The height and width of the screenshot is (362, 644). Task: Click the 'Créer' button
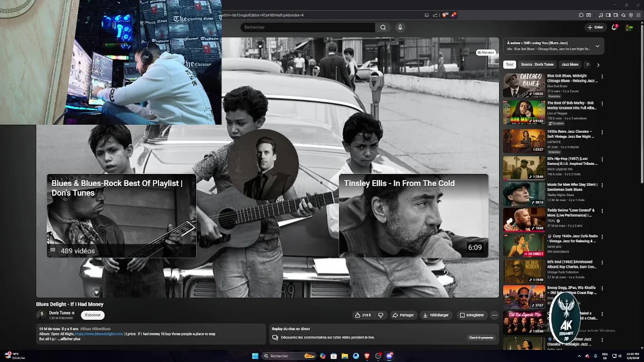point(595,27)
